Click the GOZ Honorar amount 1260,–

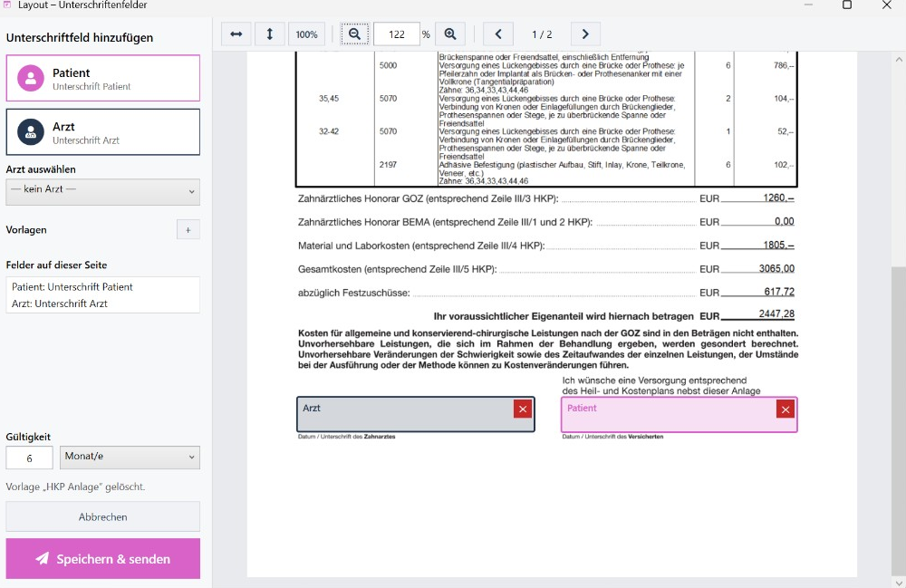point(779,198)
